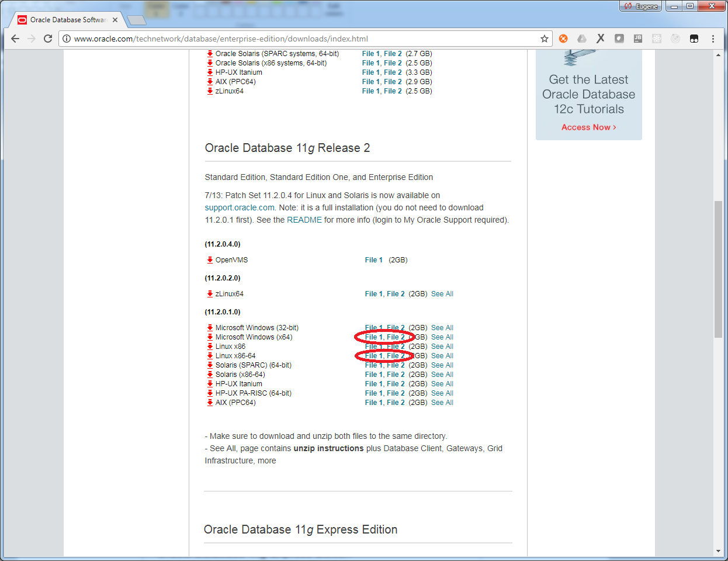Download File 1 for OpenVMS
Screen dimensions: 728x561
pyautogui.click(x=374, y=260)
